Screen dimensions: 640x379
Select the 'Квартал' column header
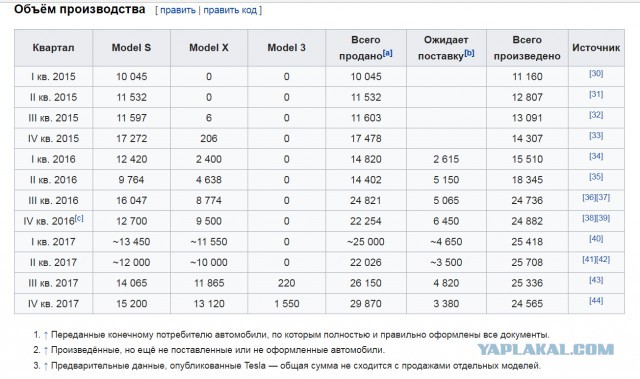53,48
